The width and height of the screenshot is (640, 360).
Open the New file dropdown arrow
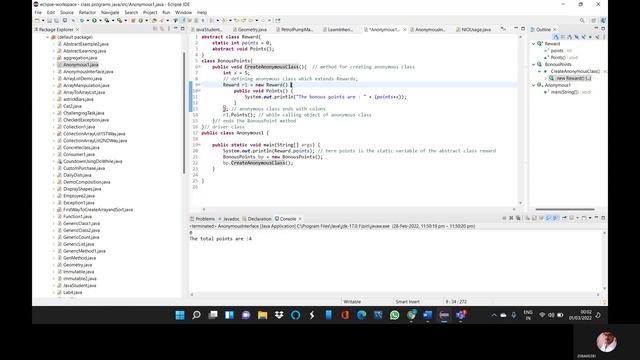[42, 20]
